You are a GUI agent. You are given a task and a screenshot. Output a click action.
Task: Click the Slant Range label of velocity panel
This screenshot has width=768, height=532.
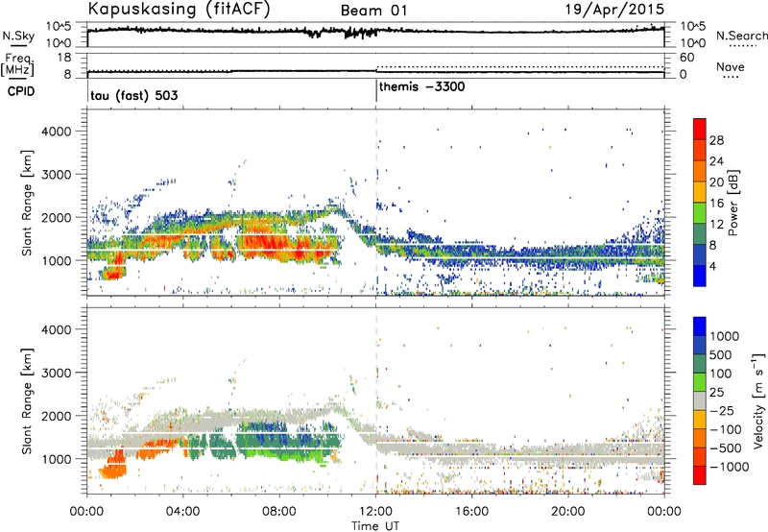pyautogui.click(x=28, y=400)
